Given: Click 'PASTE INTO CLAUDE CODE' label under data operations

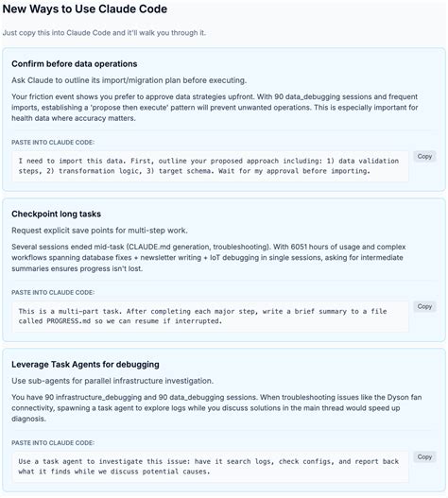Looking at the screenshot, I should click(x=53, y=143).
